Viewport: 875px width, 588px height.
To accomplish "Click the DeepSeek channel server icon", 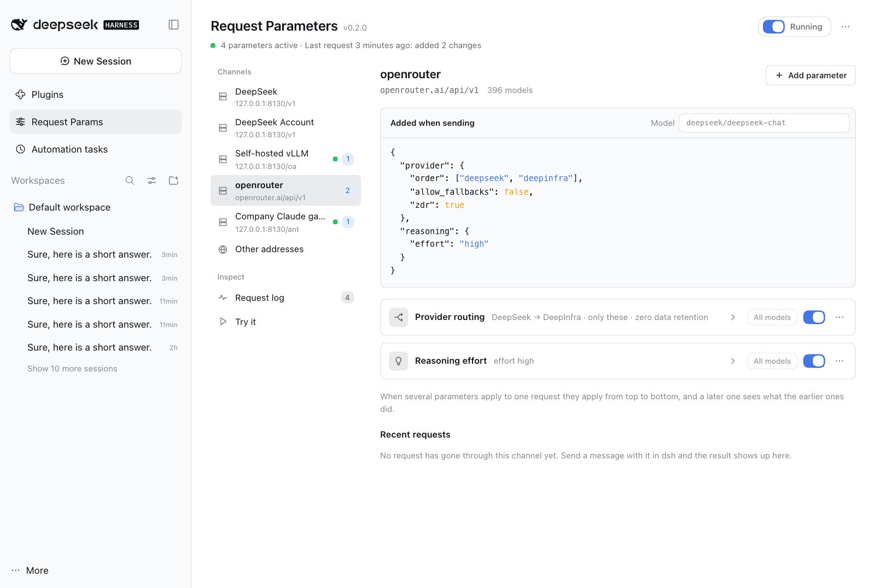I will pyautogui.click(x=223, y=97).
